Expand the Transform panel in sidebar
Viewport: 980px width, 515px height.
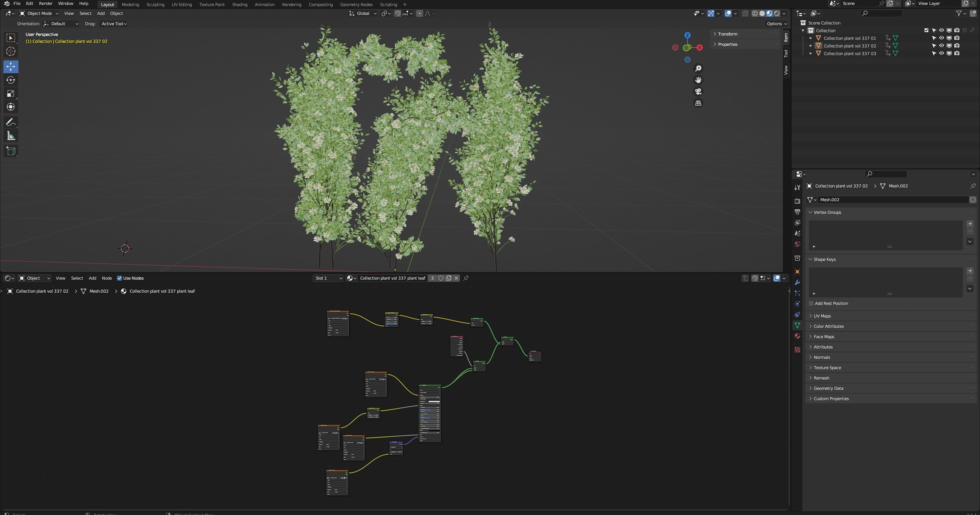pos(727,34)
